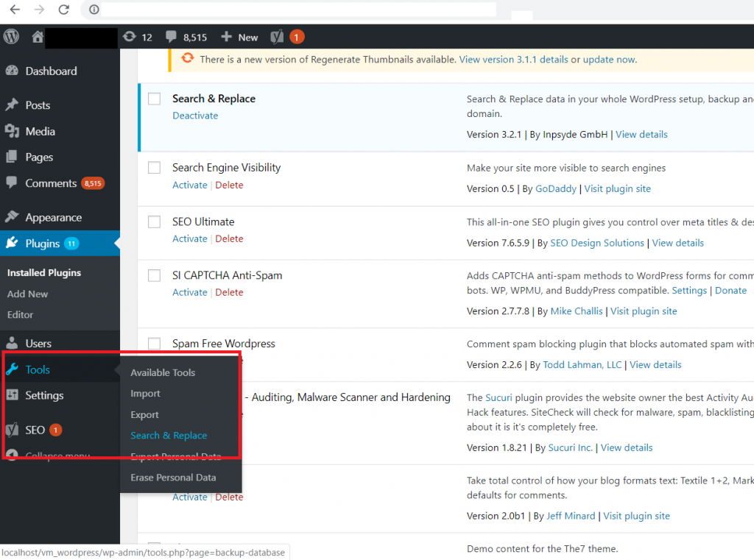
Task: View details for Search & Replace by Inpsyde
Action: pyautogui.click(x=641, y=135)
